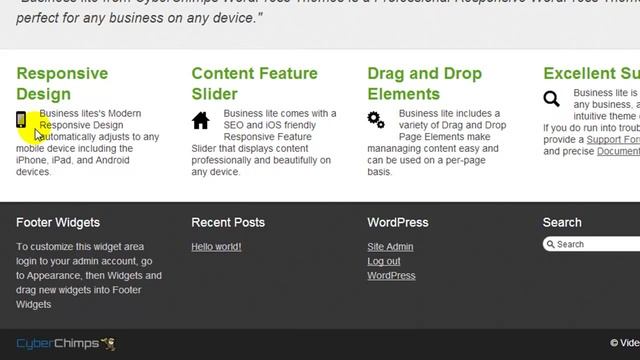
Task: Click the mobile phone icon under Responsive Design
Action: pos(21,120)
